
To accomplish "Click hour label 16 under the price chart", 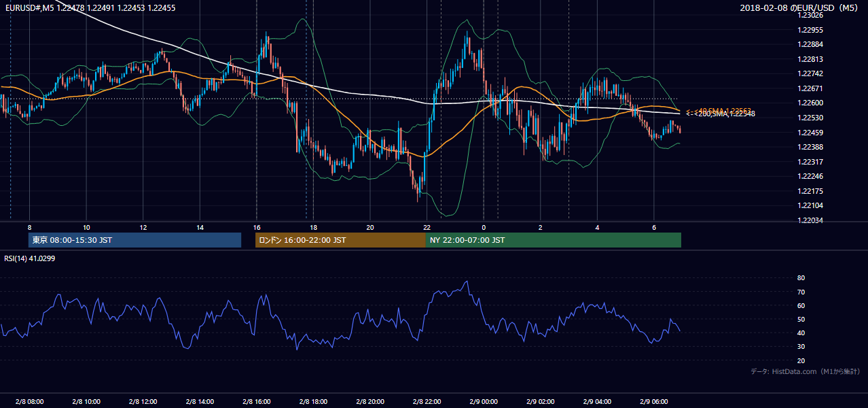I will point(256,227).
